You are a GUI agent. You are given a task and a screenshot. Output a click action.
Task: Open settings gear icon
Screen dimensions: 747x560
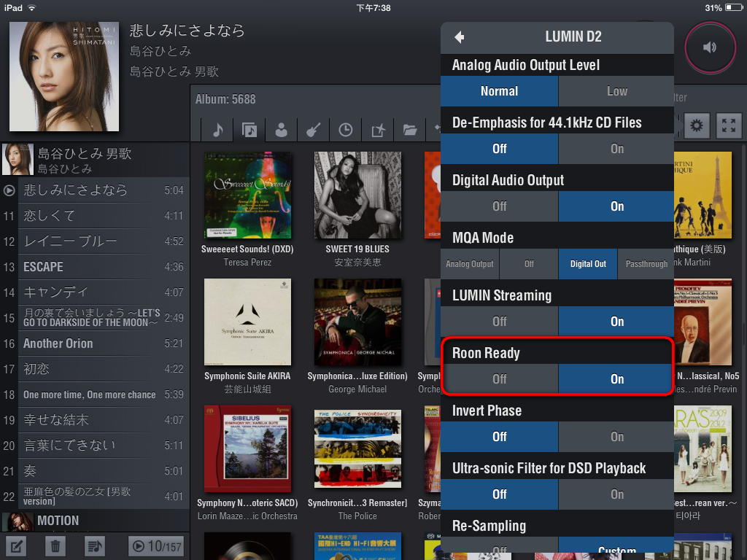697,126
